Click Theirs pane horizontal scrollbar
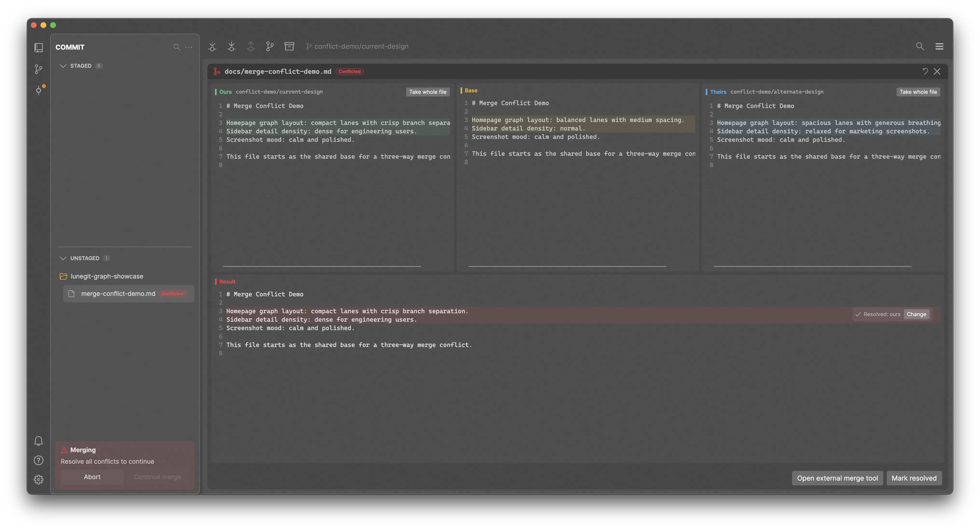This screenshot has height=530, width=980. click(812, 266)
